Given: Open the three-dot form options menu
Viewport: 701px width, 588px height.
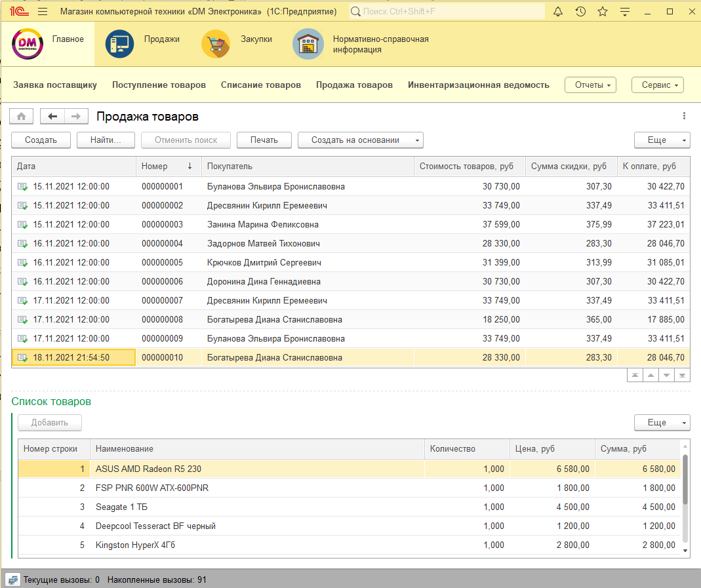Looking at the screenshot, I should coord(684,117).
